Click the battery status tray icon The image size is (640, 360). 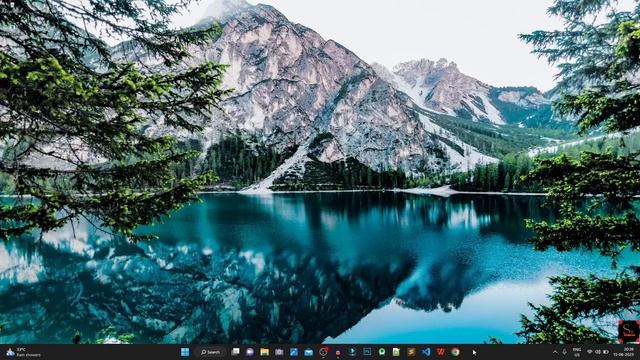pyautogui.click(x=606, y=352)
